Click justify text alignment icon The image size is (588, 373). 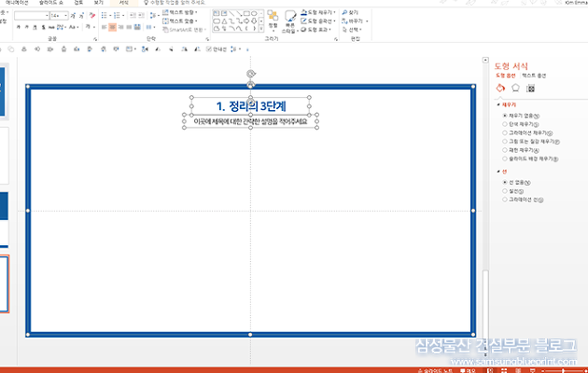pyautogui.click(x=129, y=27)
